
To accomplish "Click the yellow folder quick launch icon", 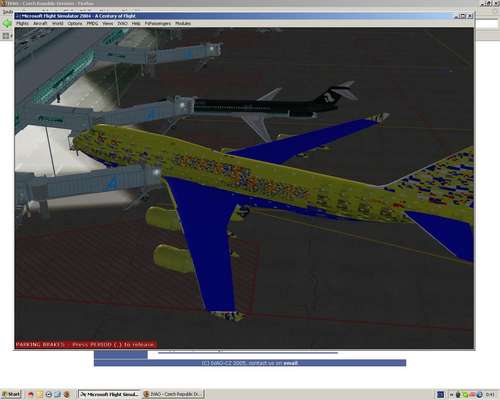I will (x=40, y=395).
